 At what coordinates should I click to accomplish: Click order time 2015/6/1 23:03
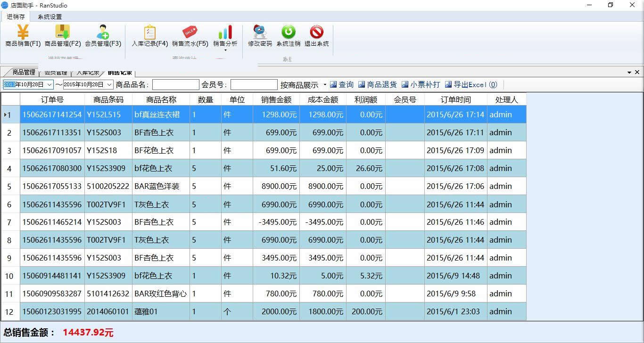[x=456, y=311]
